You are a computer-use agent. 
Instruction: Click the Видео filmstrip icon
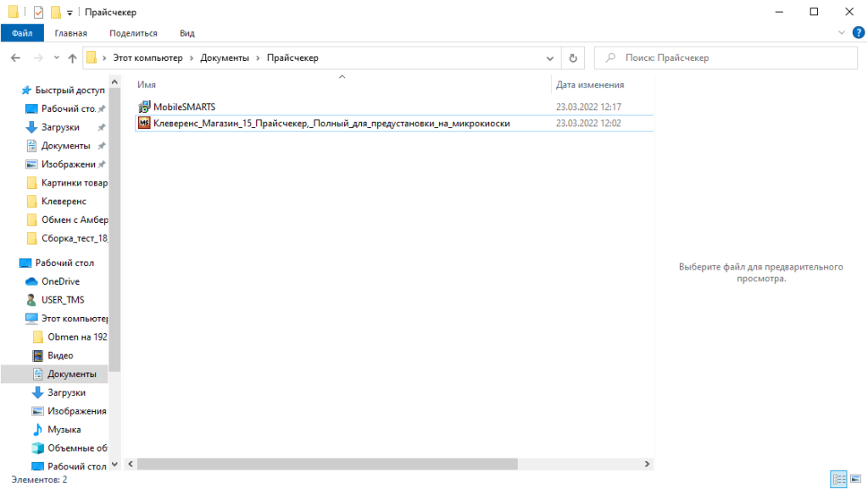37,356
